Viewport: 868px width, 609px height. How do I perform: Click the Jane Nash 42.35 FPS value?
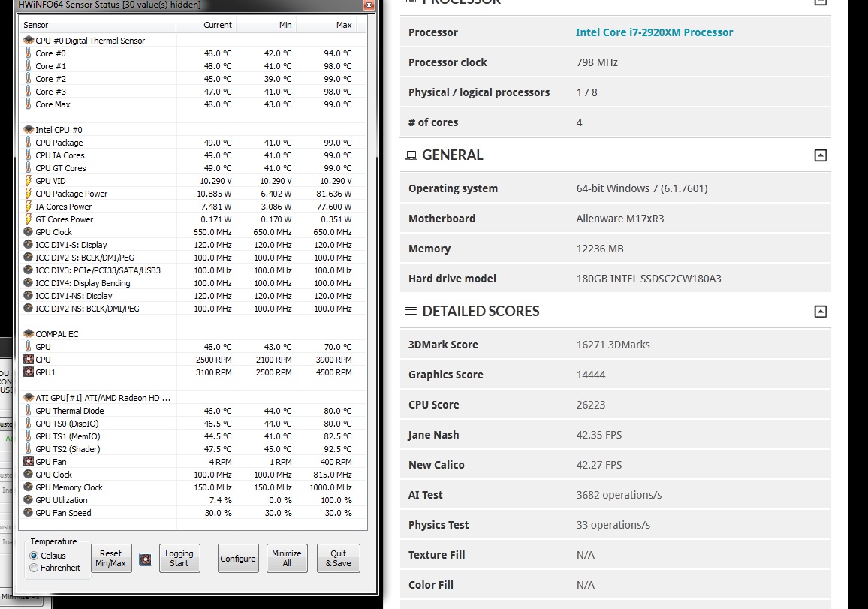(x=599, y=435)
